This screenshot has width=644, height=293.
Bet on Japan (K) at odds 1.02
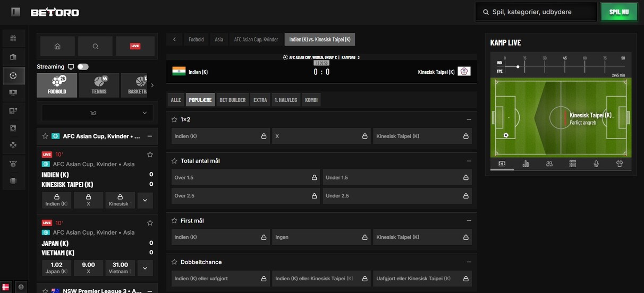coord(56,268)
